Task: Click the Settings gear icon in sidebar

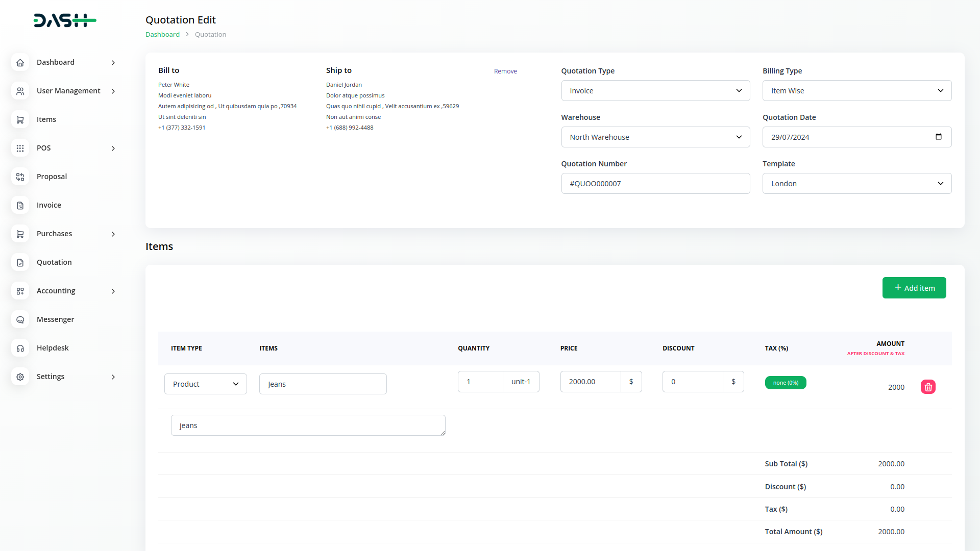Action: coord(20,377)
